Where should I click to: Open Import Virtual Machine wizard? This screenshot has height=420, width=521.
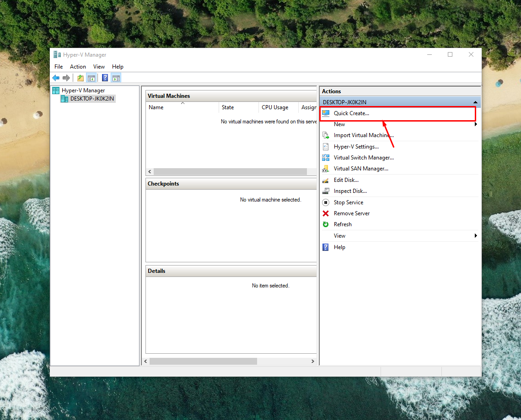pos(363,135)
